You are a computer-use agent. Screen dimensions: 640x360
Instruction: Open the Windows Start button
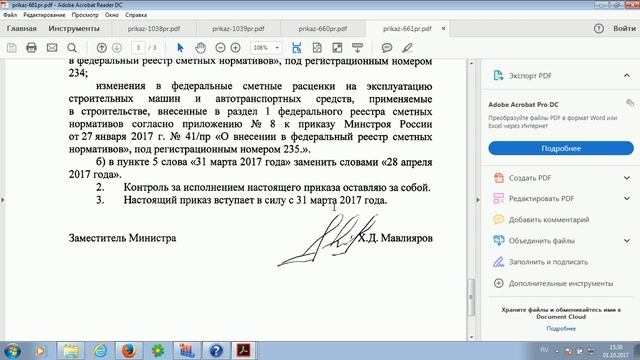(12, 351)
